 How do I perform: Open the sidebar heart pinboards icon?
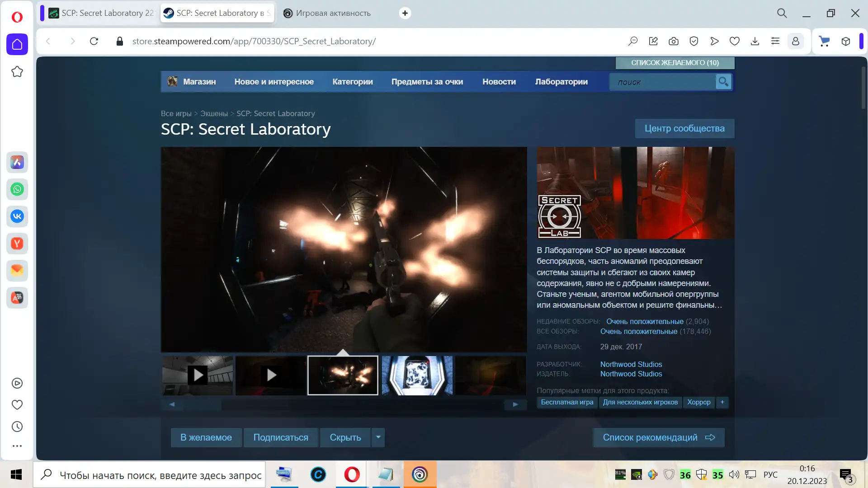[17, 405]
